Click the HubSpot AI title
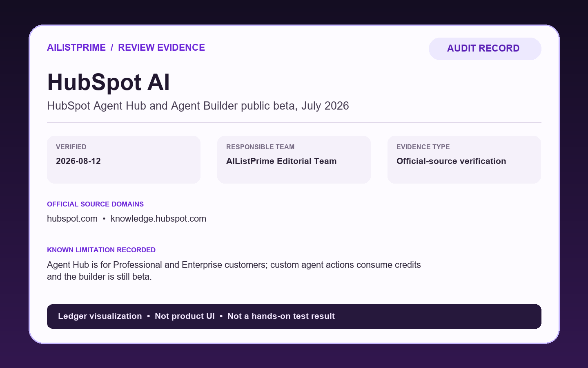588x368 pixels. (108, 82)
